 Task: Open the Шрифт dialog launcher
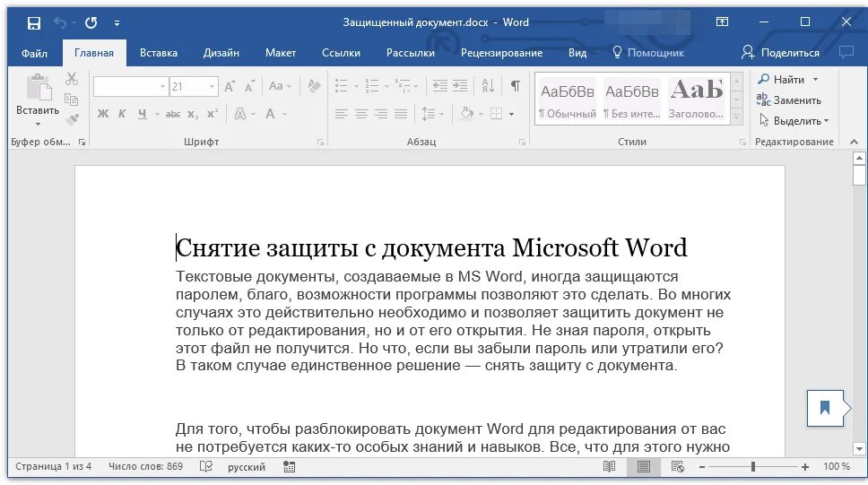point(320,143)
